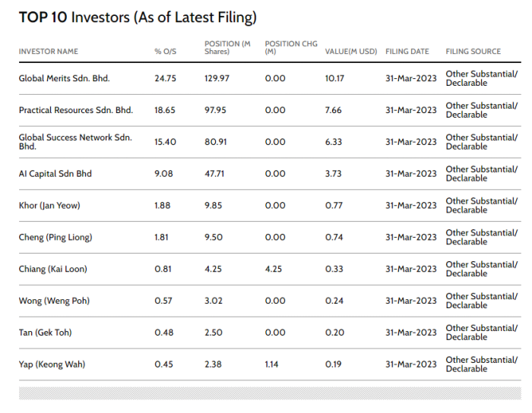This screenshot has width=532, height=413.
Task: Click the filing date in Global Merits row
Action: point(411,78)
